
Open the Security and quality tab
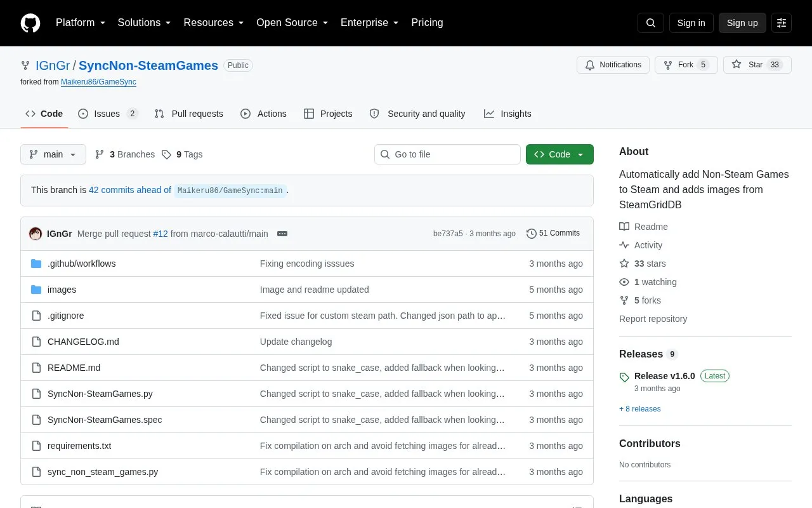417,114
